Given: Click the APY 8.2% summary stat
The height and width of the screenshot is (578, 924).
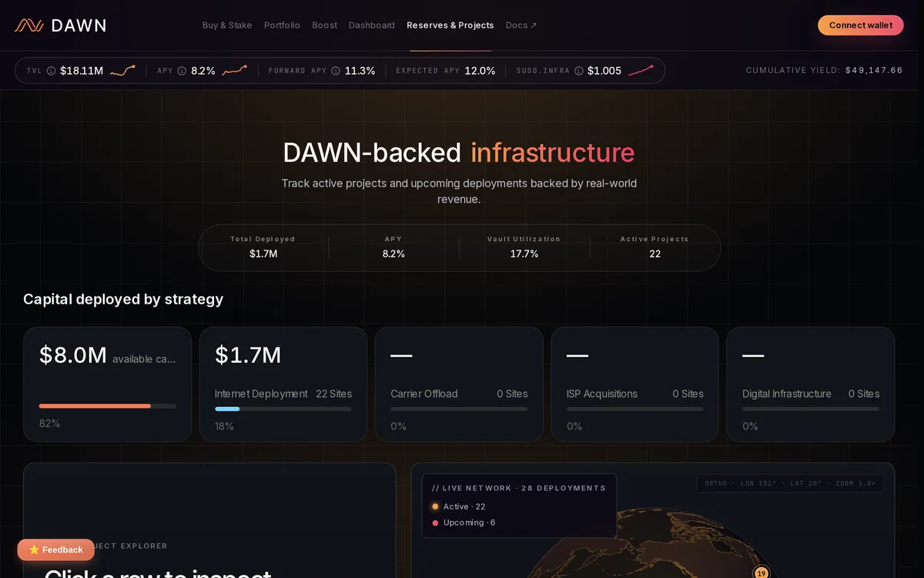Looking at the screenshot, I should [393, 247].
